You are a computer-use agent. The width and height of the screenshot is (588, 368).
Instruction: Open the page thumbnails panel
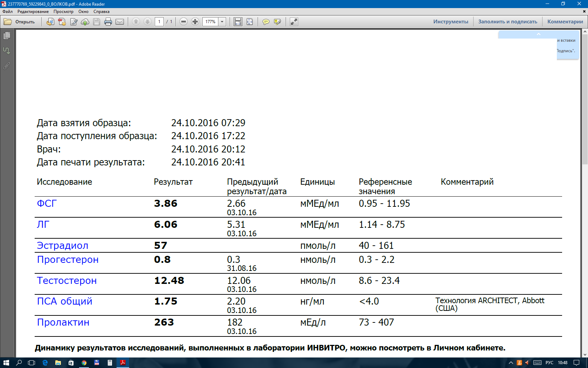click(x=7, y=36)
